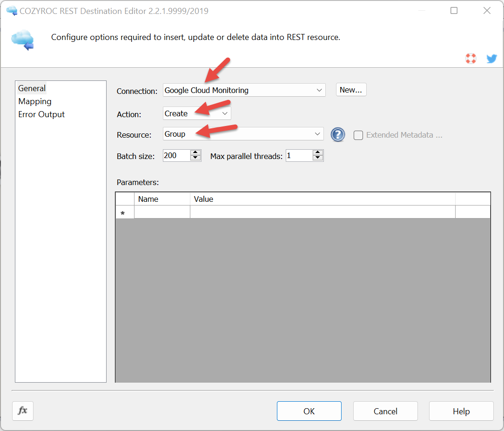Select the new-row asterisk header
504x431 pixels.
(x=125, y=212)
